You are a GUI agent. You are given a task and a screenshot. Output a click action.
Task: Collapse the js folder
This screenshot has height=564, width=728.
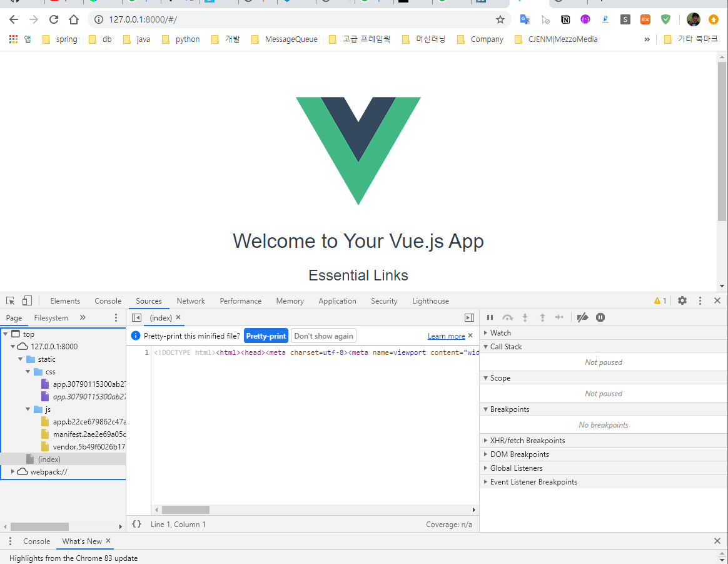(28, 409)
